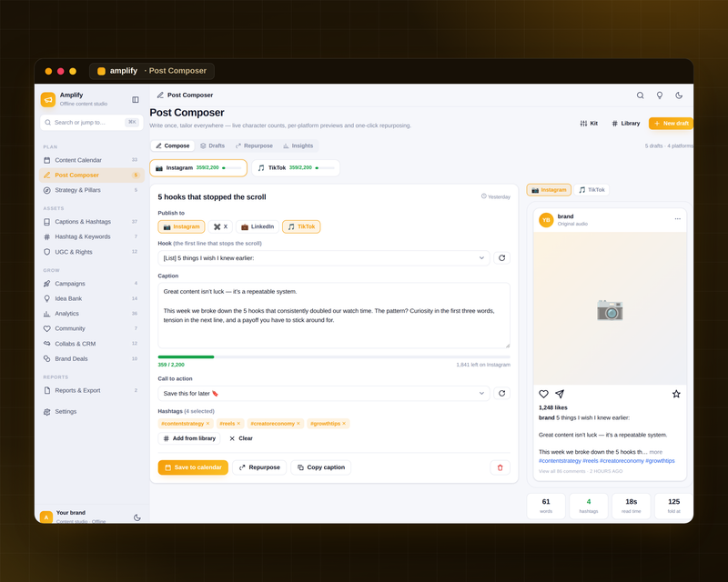The width and height of the screenshot is (728, 582).
Task: Create a New draft
Action: (x=671, y=124)
